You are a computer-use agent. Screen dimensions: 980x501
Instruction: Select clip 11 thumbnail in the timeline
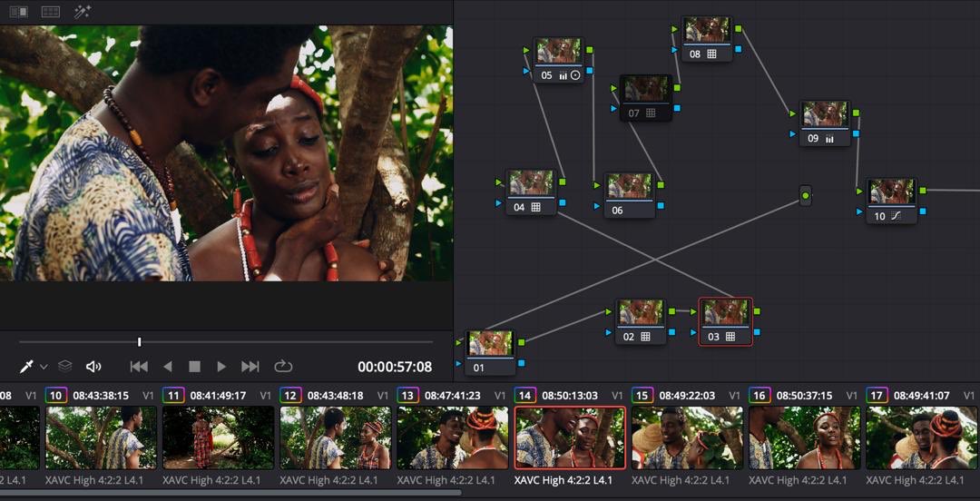click(x=218, y=437)
